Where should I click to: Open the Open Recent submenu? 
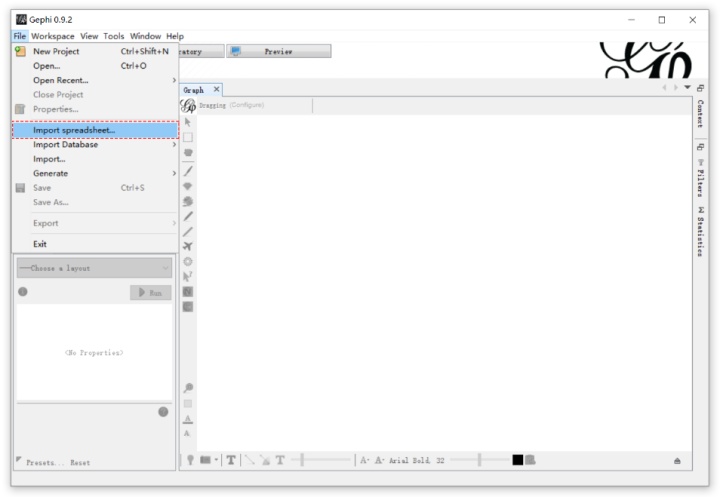pos(95,80)
